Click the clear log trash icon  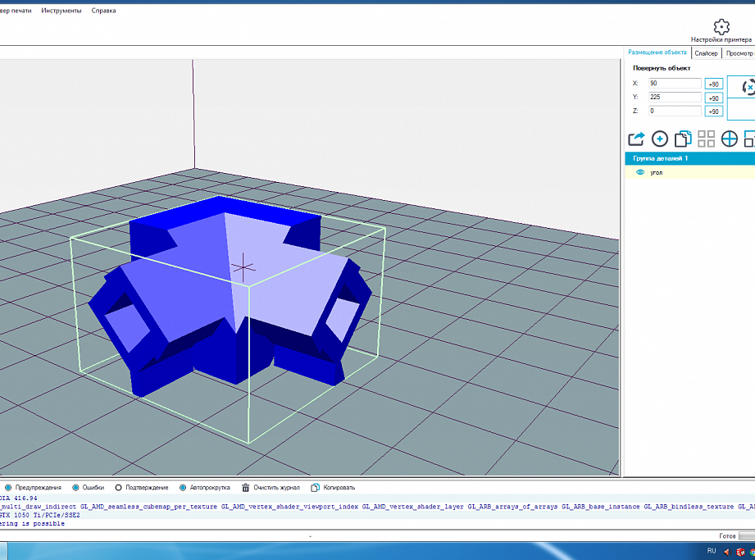(x=246, y=487)
